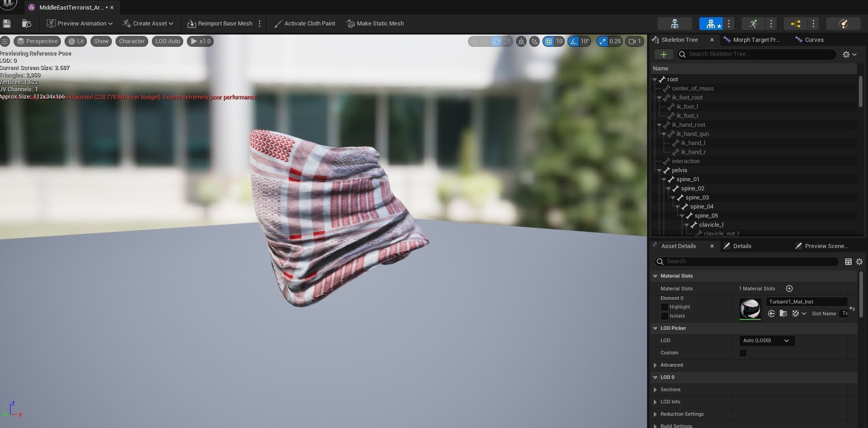Image resolution: width=868 pixels, height=428 pixels.
Task: Open the Animation Blueprint mode
Action: (795, 24)
